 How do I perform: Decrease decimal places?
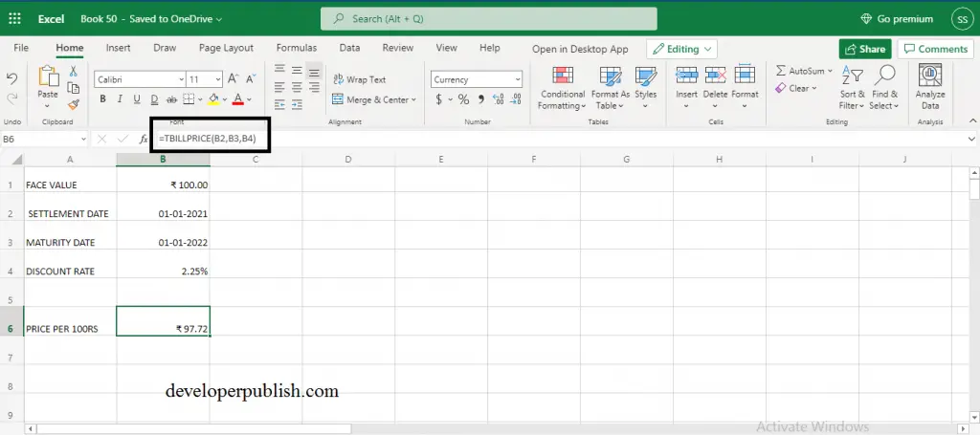(516, 98)
